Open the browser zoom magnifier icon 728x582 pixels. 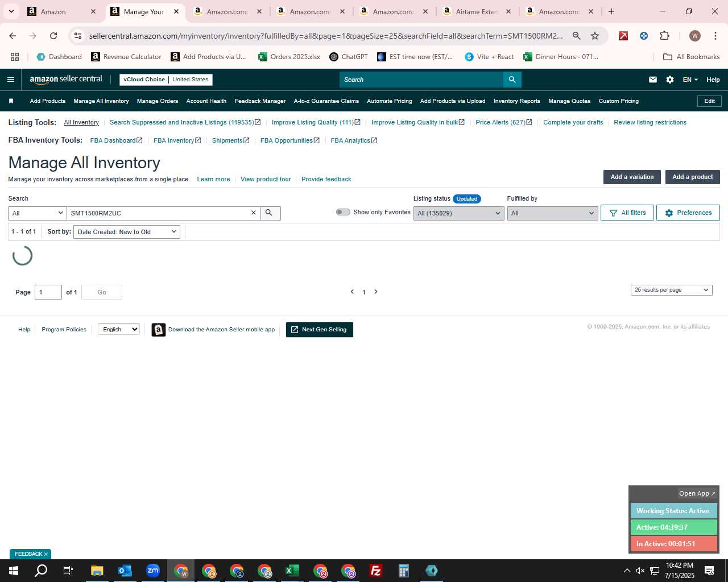577,36
